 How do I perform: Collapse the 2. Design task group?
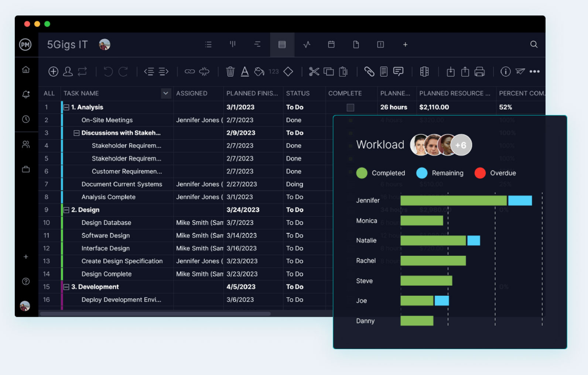[66, 210]
